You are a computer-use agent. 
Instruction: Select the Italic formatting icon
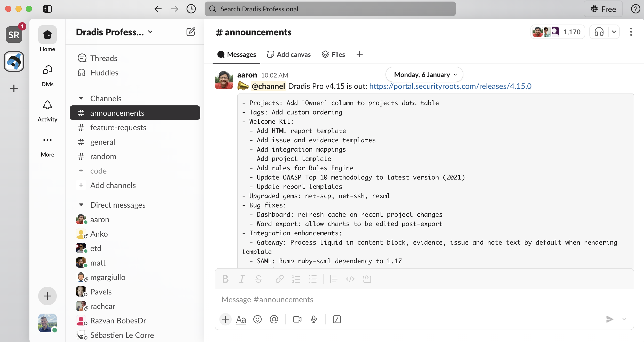242,279
